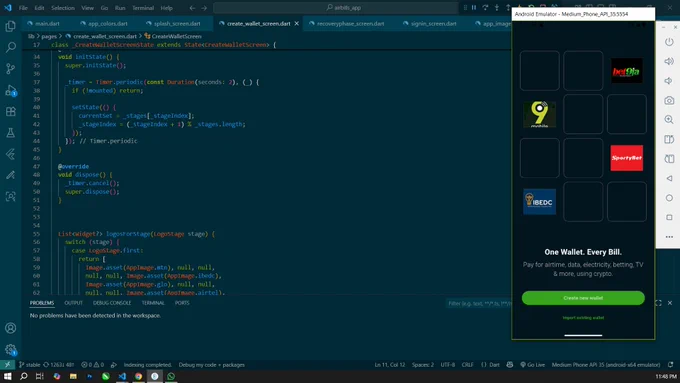Screen dimensions: 680x383
Task: Select the OUTPUT panel tab
Action: click(73, 303)
